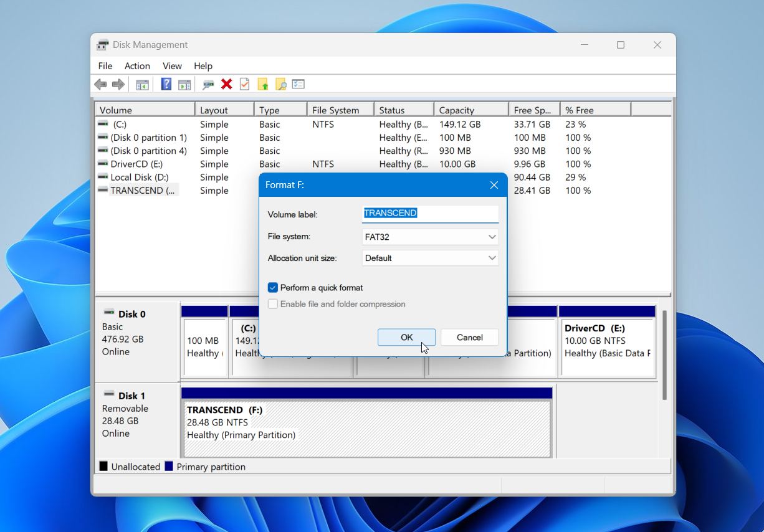
Task: Click the folder with magnifier icon
Action: tap(281, 84)
